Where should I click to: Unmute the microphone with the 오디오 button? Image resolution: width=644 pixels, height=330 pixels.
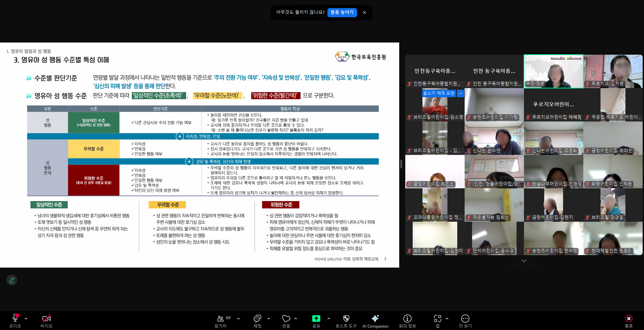[15, 319]
